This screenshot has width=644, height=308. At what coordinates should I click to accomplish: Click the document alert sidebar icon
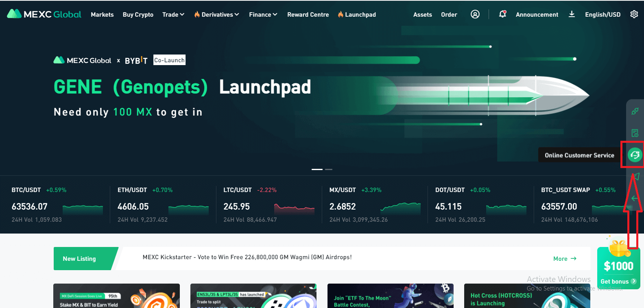coord(635,133)
